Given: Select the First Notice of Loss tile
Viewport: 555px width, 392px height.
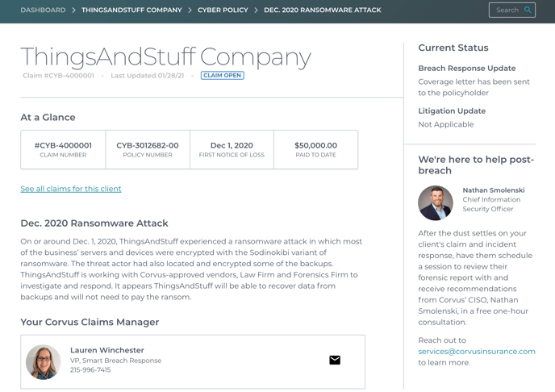Looking at the screenshot, I should (x=232, y=150).
